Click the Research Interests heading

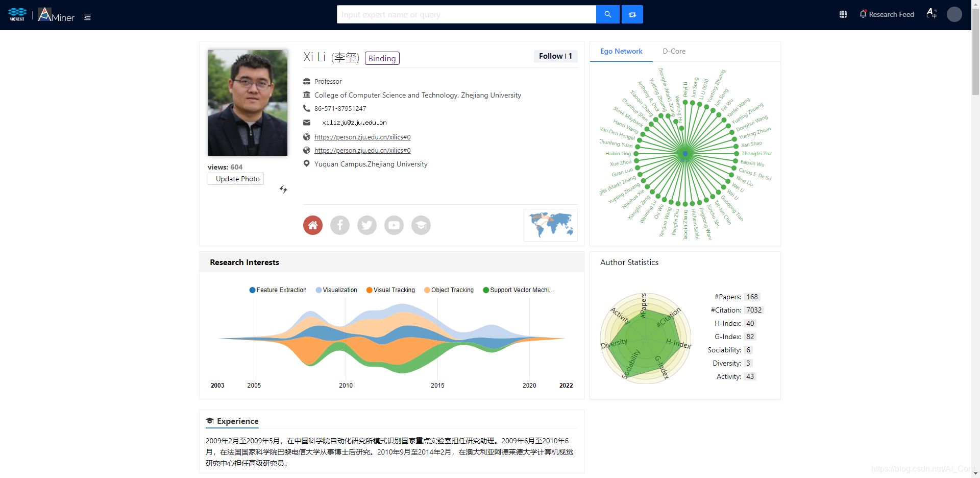[244, 262]
